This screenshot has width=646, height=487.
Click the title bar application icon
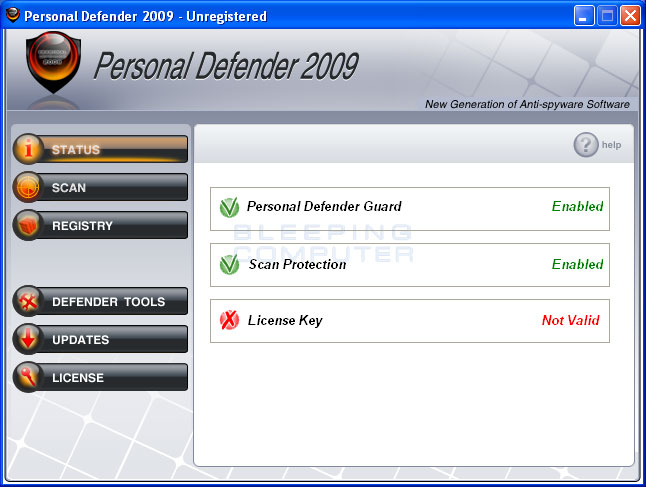coord(13,16)
